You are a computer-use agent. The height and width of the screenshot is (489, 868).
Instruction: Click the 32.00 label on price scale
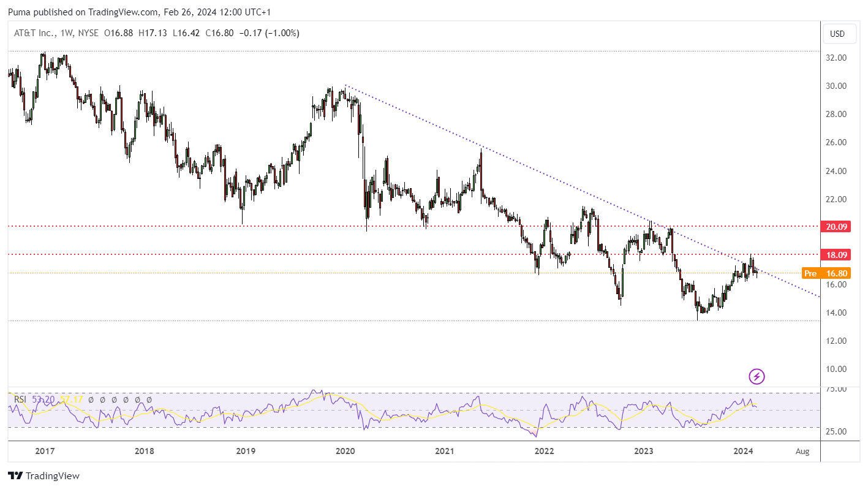836,58
